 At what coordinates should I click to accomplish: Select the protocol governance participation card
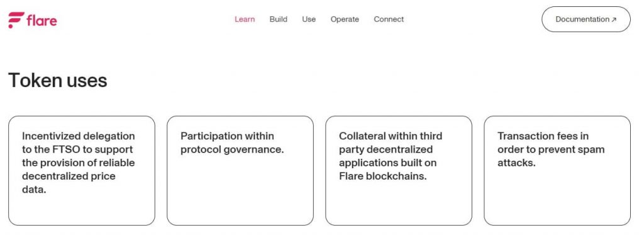(240, 171)
